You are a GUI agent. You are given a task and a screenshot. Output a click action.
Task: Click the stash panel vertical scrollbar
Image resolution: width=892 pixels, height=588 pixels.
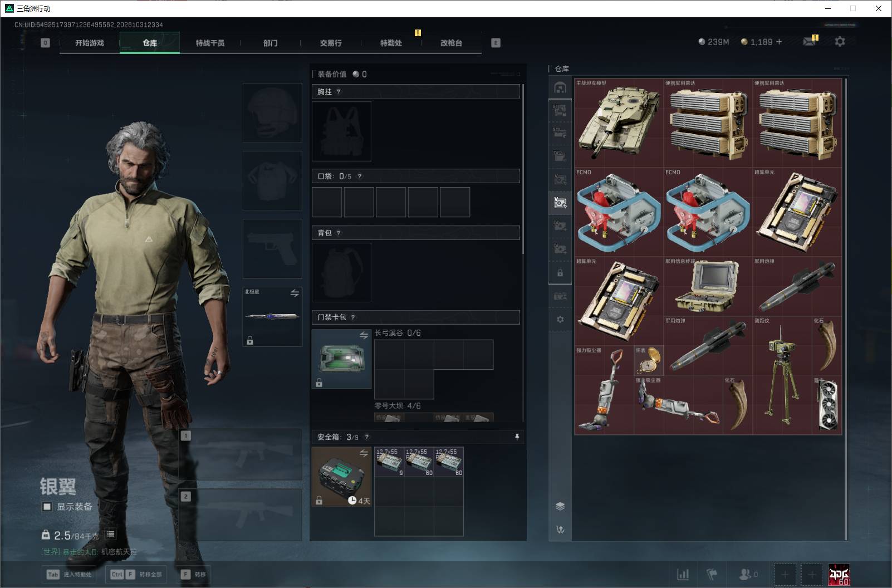point(846,309)
